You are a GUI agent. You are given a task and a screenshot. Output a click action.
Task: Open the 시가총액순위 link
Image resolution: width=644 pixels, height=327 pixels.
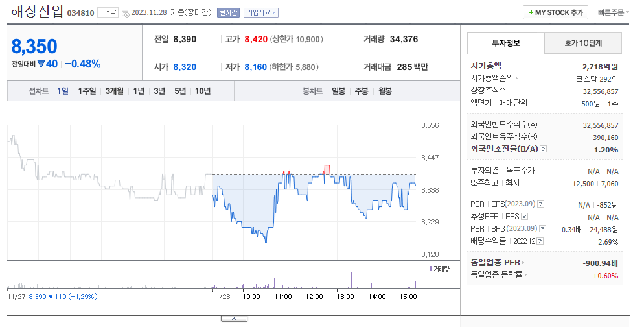pos(494,78)
